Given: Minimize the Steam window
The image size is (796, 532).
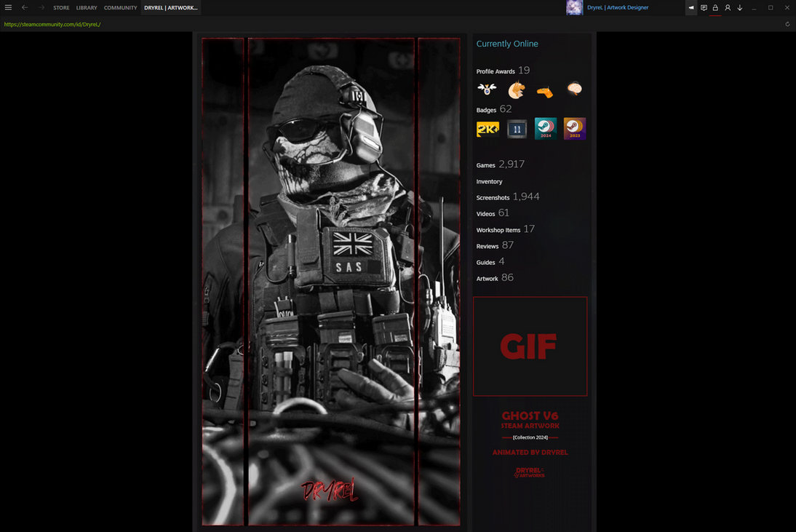Looking at the screenshot, I should (754, 7).
